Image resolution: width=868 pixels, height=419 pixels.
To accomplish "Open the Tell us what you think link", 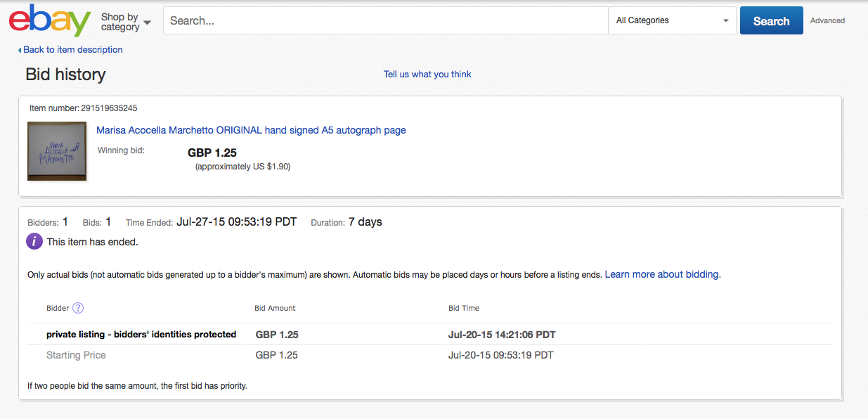I will pos(427,74).
